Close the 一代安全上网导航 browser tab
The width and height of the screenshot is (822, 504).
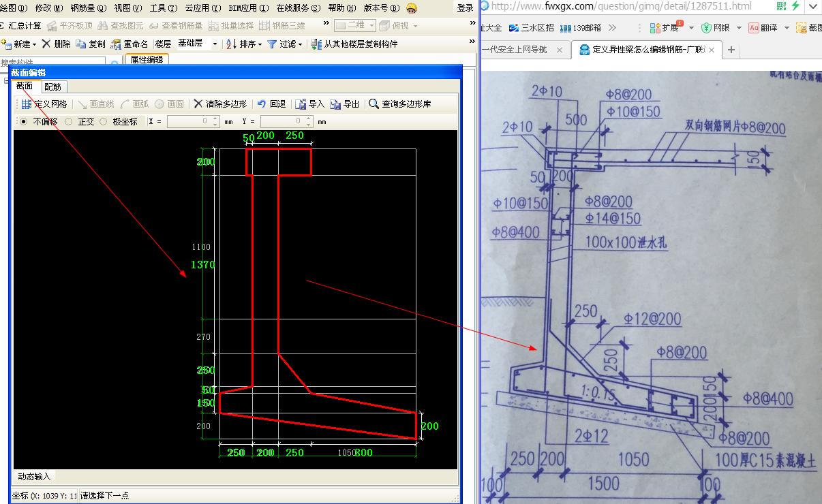click(560, 50)
